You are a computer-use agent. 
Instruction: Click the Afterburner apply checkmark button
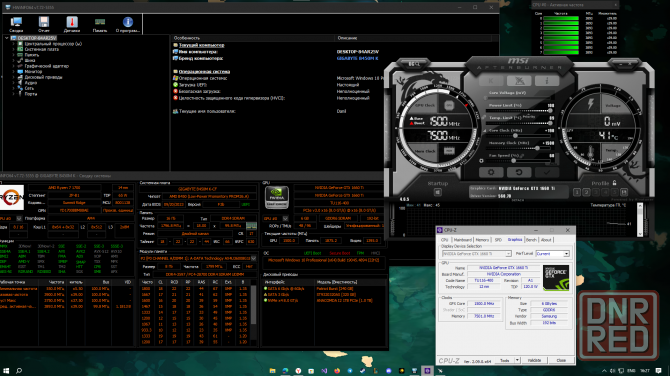click(547, 172)
